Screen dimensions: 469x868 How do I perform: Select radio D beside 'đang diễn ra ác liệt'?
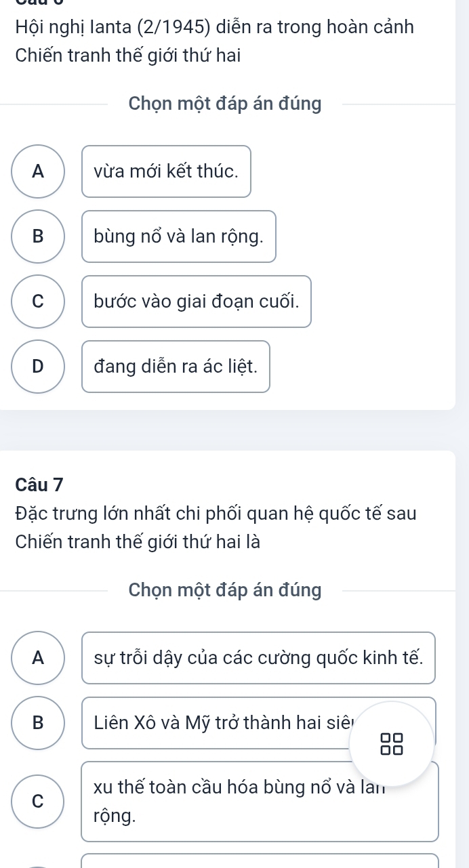pos(39,367)
